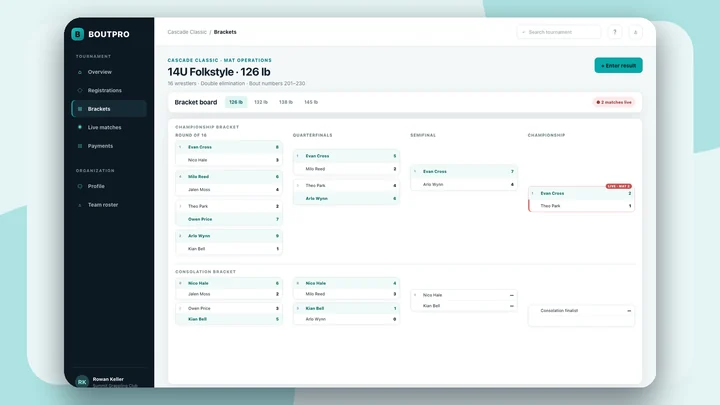Click the RK avatar

pyautogui.click(x=82, y=382)
